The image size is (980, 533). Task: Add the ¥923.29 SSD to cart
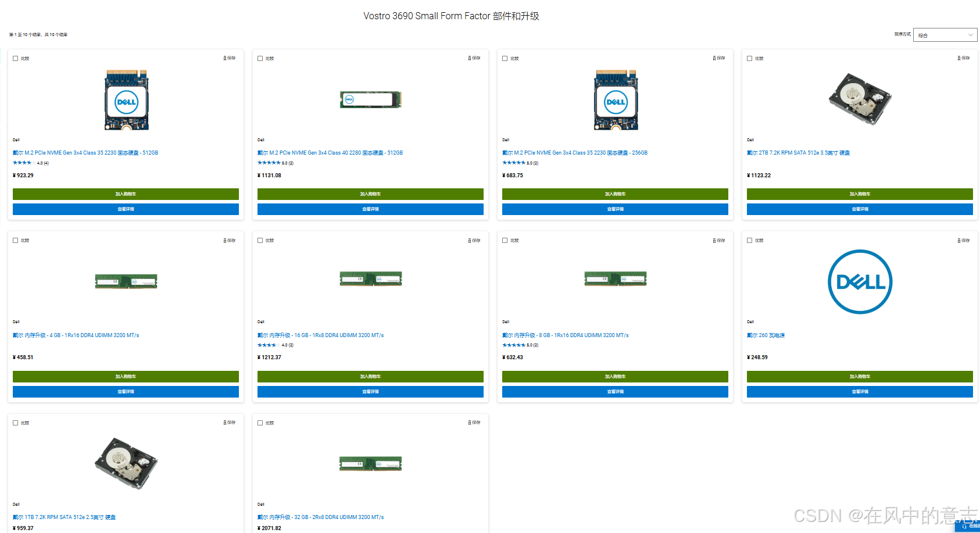[126, 194]
